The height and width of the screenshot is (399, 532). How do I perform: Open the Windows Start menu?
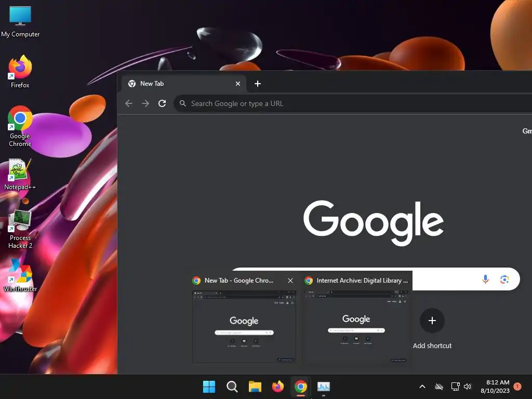[209, 387]
